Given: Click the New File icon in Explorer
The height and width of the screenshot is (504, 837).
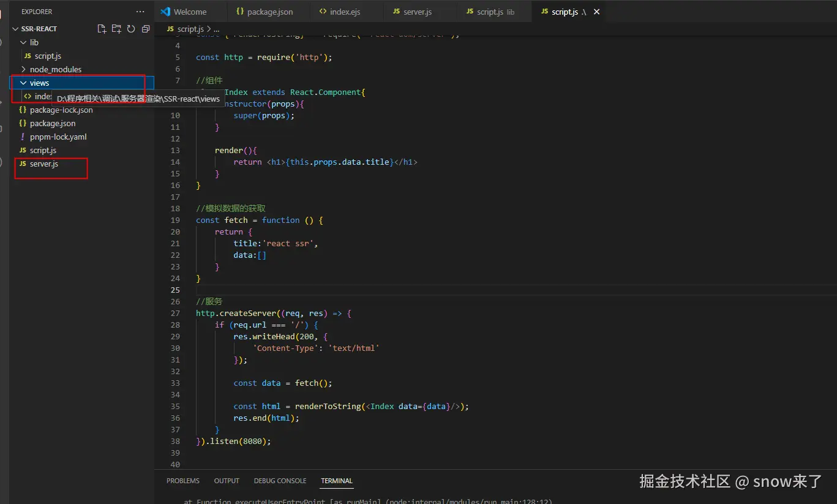Looking at the screenshot, I should point(102,29).
